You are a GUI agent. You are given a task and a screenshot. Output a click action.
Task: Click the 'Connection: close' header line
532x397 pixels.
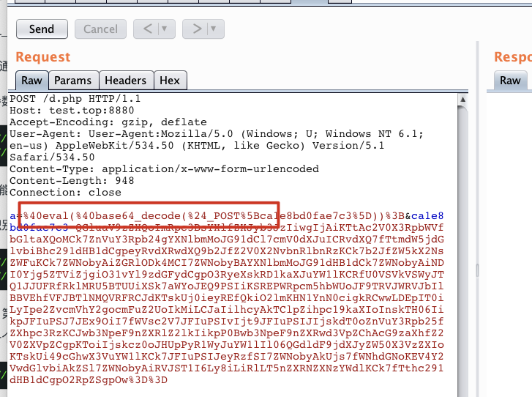coord(65,192)
